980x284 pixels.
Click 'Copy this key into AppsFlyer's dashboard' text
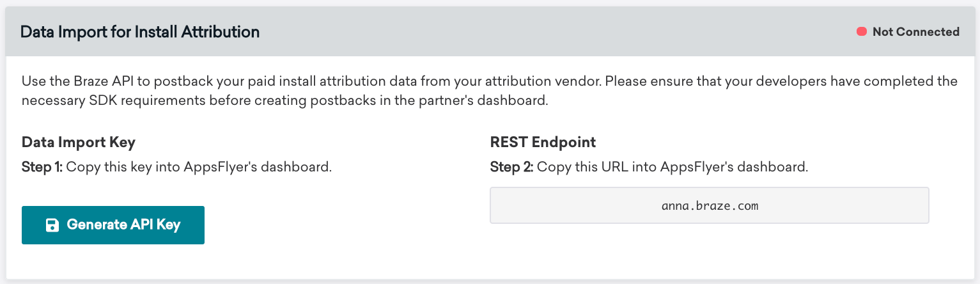[x=199, y=168]
